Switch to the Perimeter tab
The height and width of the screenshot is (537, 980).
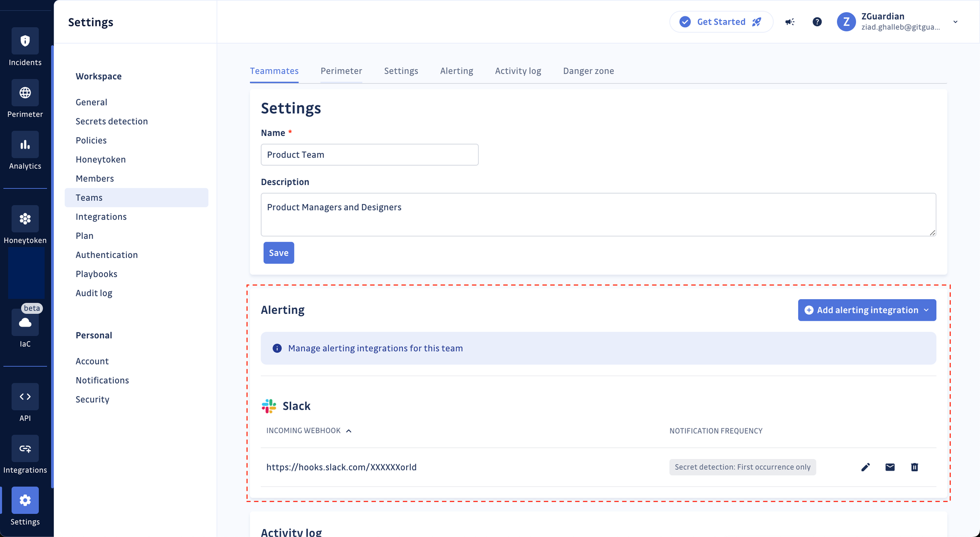pos(342,70)
